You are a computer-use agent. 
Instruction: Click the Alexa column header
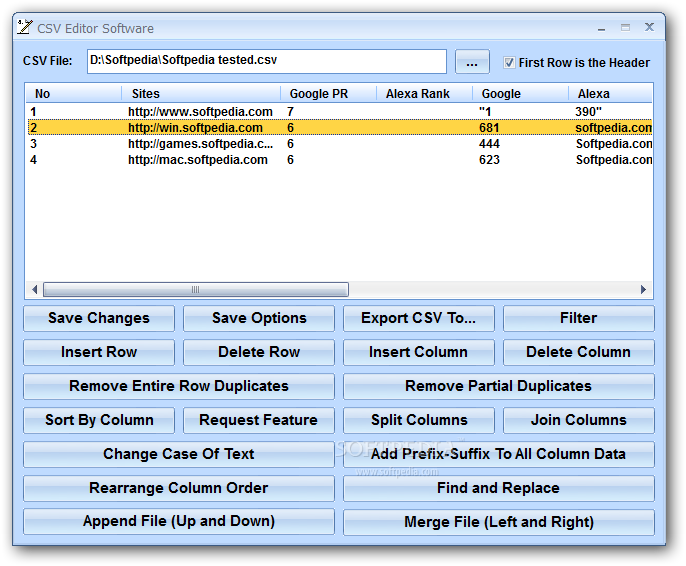610,94
